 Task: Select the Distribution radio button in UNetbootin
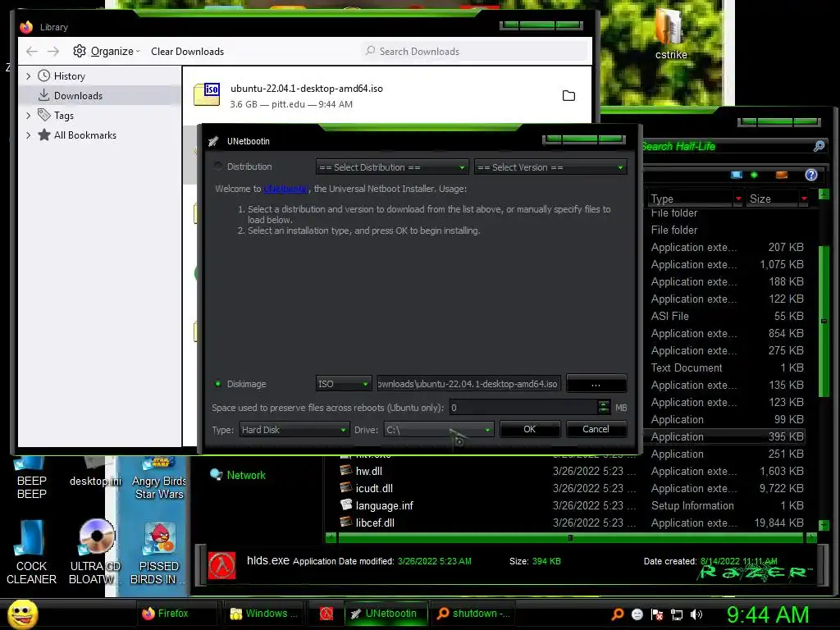tap(218, 167)
